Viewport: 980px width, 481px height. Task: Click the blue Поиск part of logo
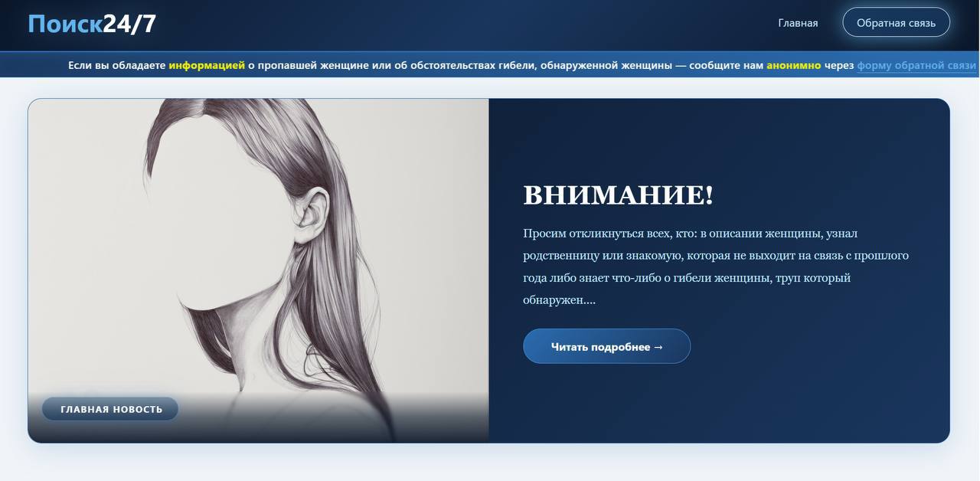pos(65,24)
